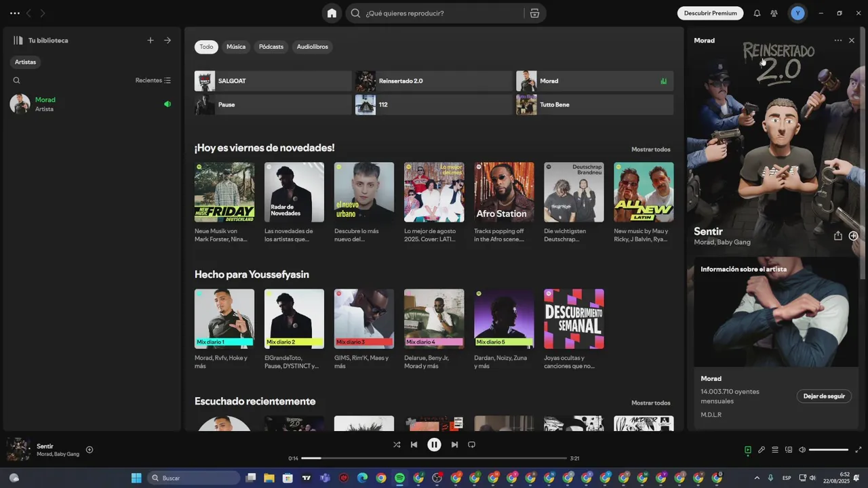
Task: Search within your library
Action: (16, 80)
